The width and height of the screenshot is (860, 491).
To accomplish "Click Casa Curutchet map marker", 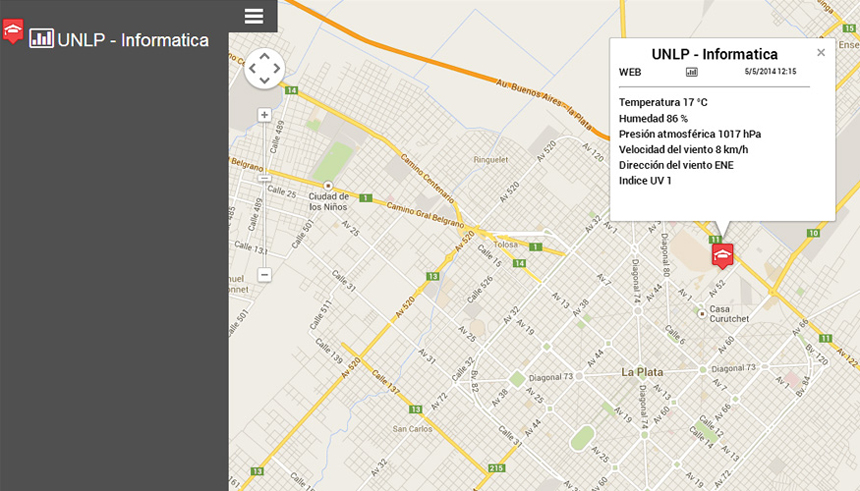I will pyautogui.click(x=701, y=314).
